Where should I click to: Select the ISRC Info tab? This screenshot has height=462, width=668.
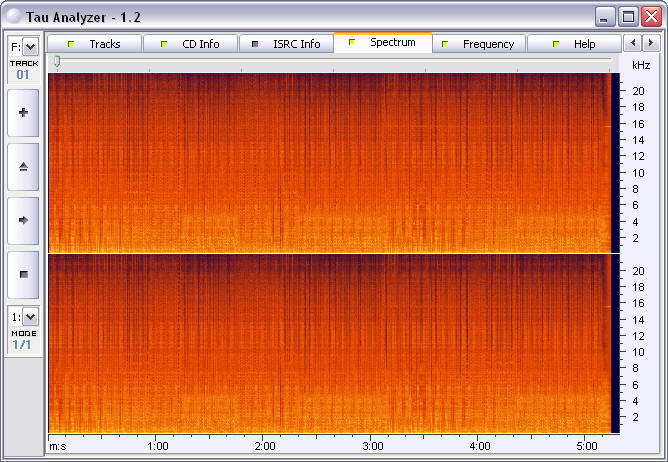click(x=287, y=44)
